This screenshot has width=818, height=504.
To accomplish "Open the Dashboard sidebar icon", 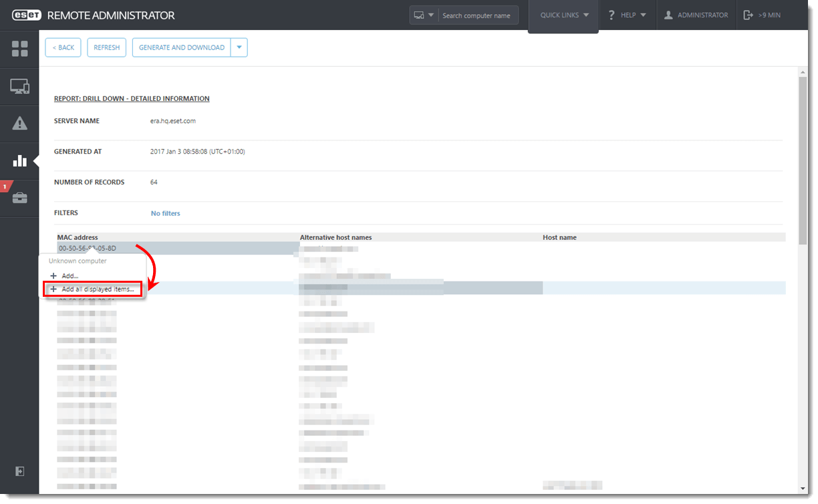I will coord(19,48).
